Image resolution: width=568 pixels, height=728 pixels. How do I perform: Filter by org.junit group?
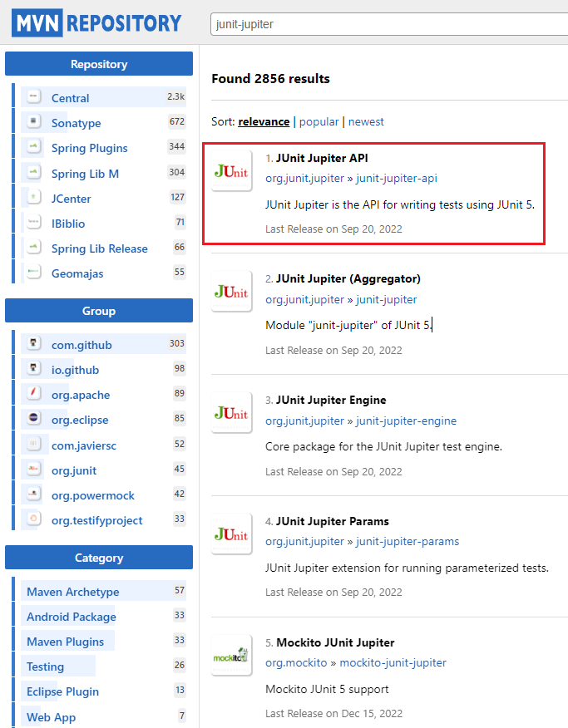point(73,470)
